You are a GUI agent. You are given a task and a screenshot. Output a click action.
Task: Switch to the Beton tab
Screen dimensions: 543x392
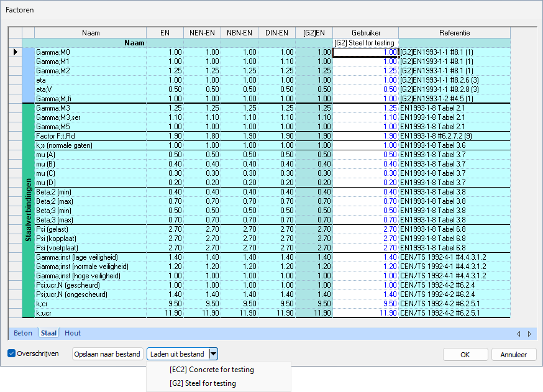click(23, 333)
